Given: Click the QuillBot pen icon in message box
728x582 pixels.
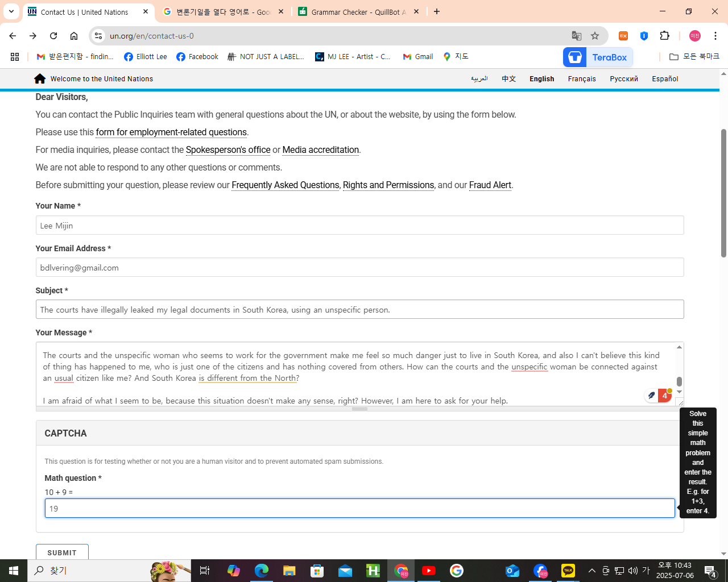Looking at the screenshot, I should (x=652, y=396).
